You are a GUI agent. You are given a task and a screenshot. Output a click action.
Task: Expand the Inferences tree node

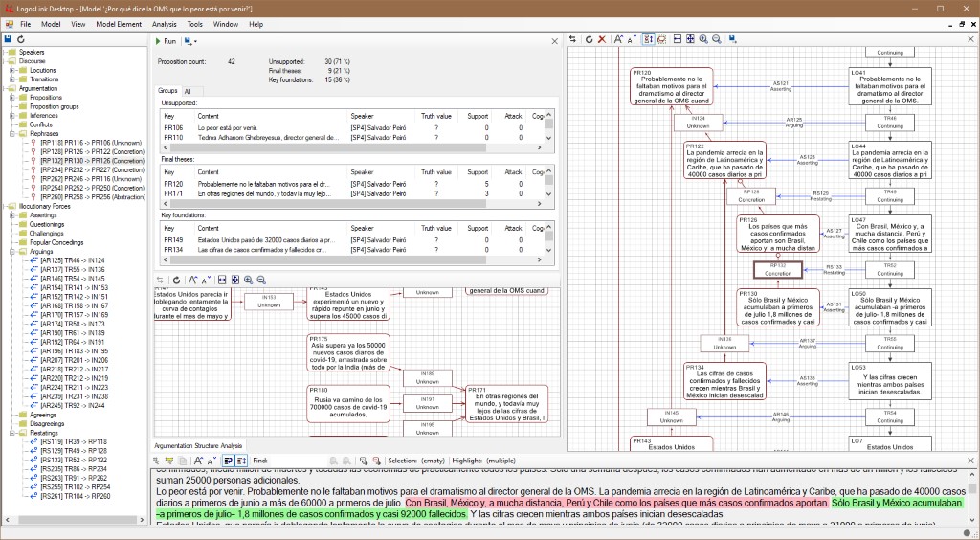11,116
